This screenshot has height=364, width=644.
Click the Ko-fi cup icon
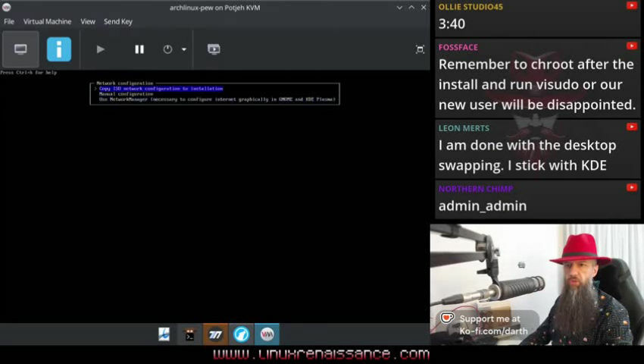(447, 318)
